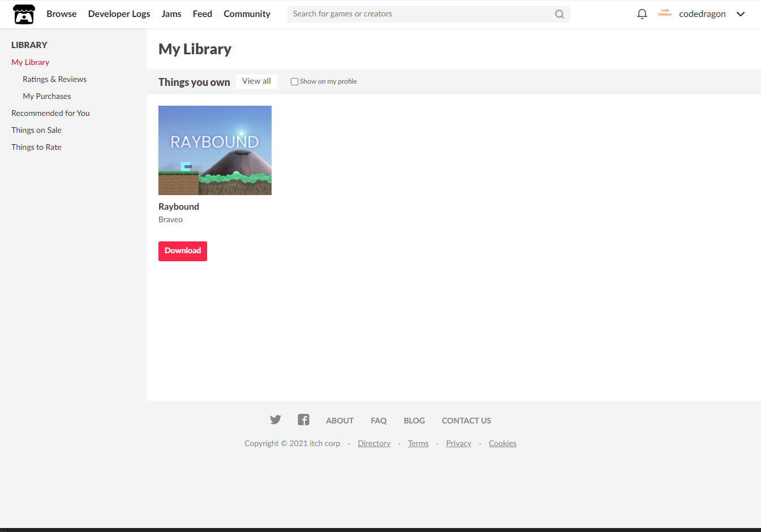This screenshot has width=761, height=532.
Task: Open the Community page
Action: point(247,14)
